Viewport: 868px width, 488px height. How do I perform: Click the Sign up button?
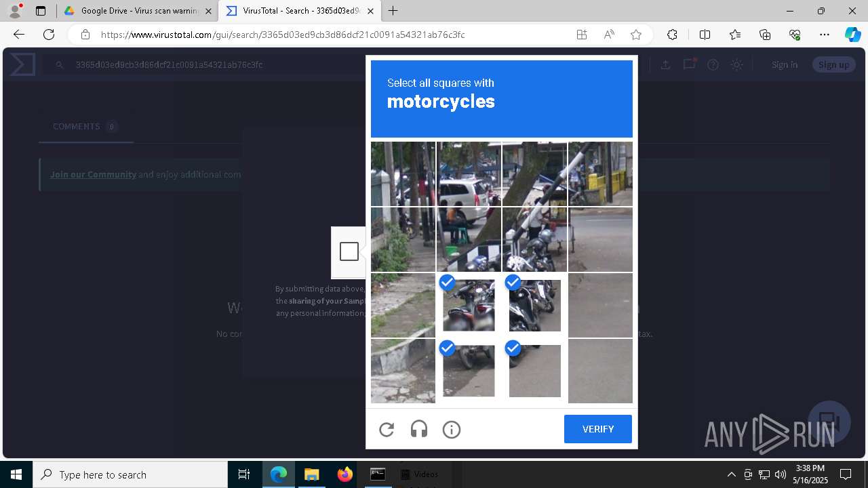pyautogui.click(x=833, y=64)
